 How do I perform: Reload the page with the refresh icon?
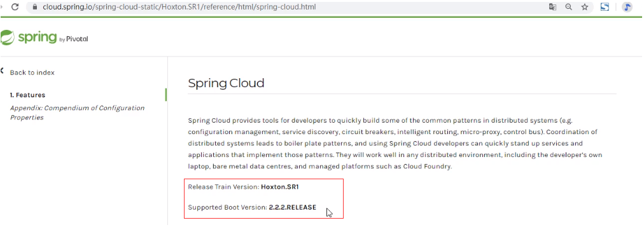point(15,7)
